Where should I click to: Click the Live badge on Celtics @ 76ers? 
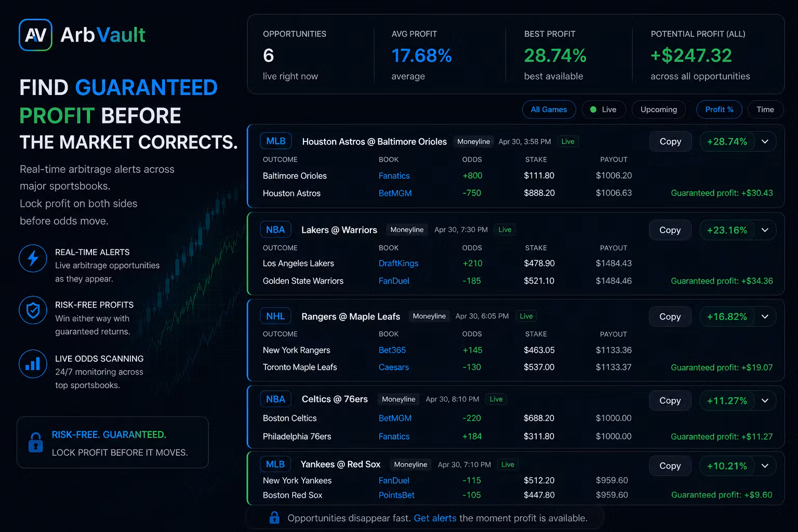click(x=496, y=399)
